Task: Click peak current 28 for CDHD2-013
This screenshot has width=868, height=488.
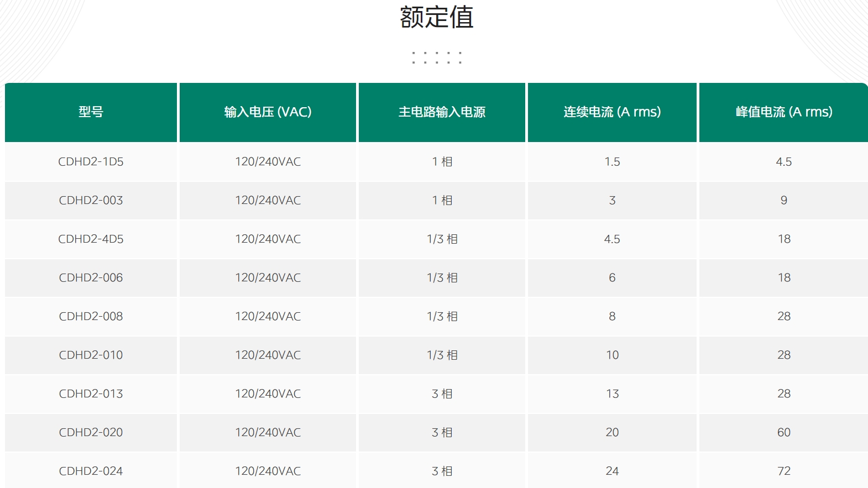Action: click(784, 394)
